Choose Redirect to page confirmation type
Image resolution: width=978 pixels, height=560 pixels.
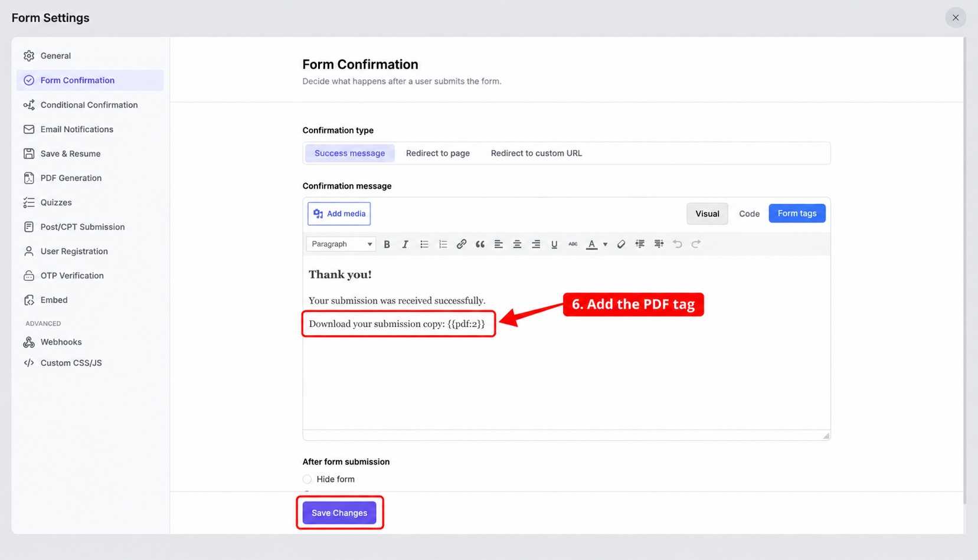(438, 153)
